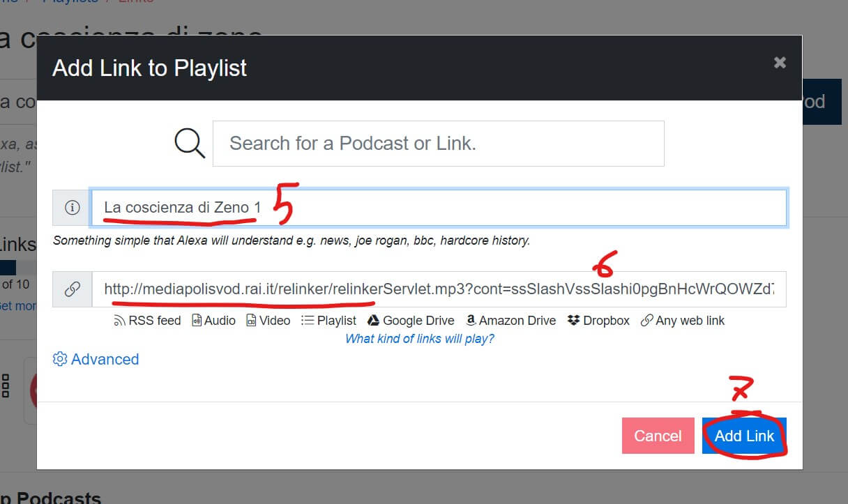This screenshot has height=504, width=848.
Task: Select the Any web link option
Action: 682,321
